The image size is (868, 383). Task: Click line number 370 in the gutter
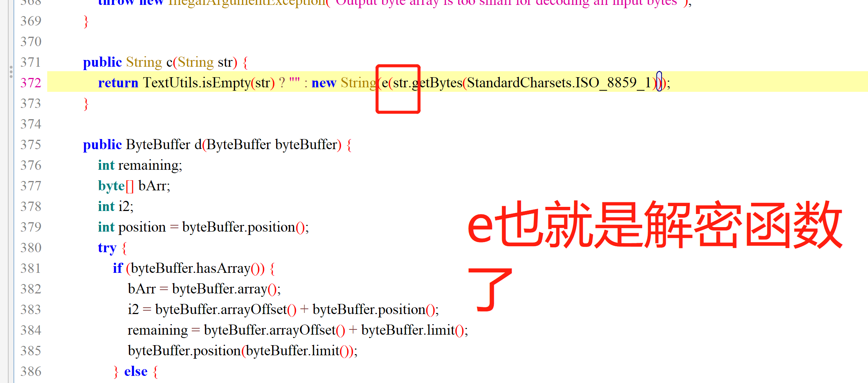pos(31,42)
